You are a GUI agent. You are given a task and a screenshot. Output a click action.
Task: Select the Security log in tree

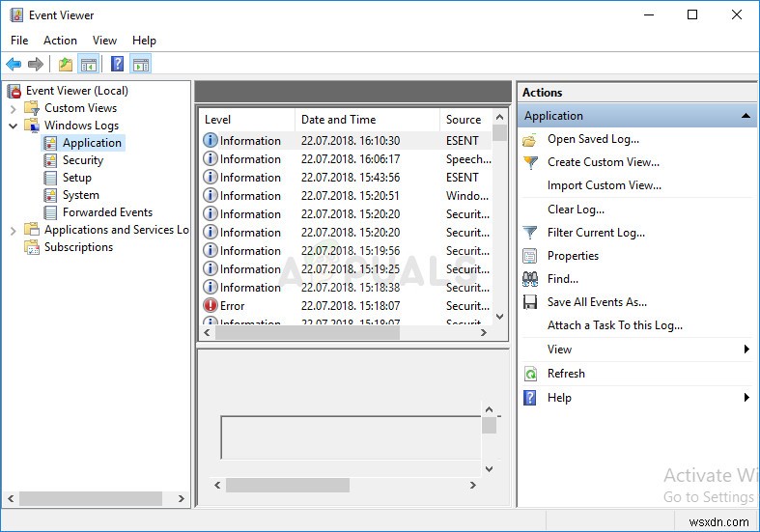[x=82, y=160]
